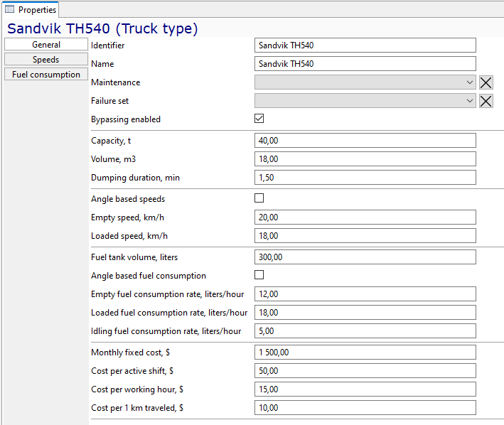Click the Name input field
This screenshot has height=425, width=504.
(x=365, y=63)
